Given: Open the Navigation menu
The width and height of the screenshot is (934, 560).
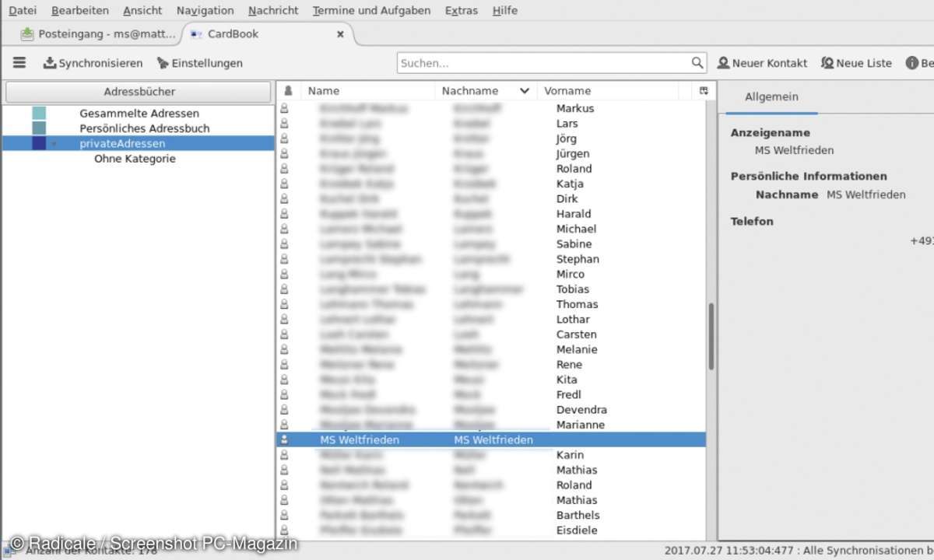Looking at the screenshot, I should (x=205, y=10).
